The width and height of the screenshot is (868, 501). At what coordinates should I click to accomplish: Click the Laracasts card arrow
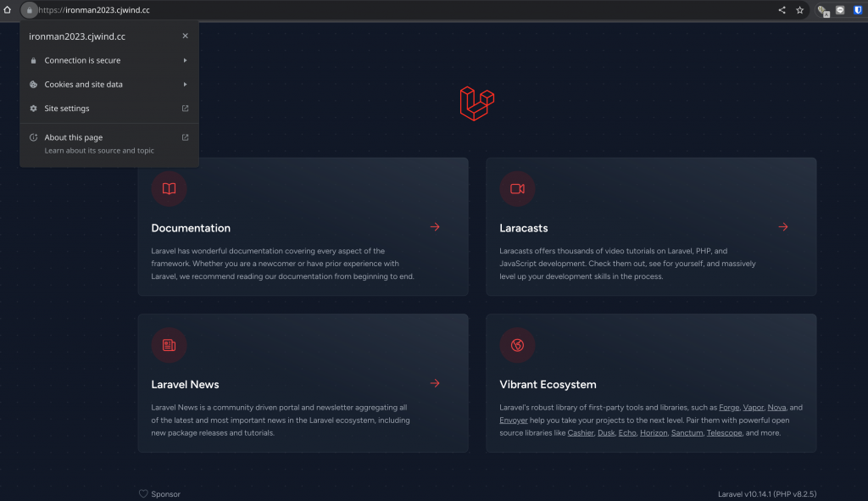pos(783,227)
